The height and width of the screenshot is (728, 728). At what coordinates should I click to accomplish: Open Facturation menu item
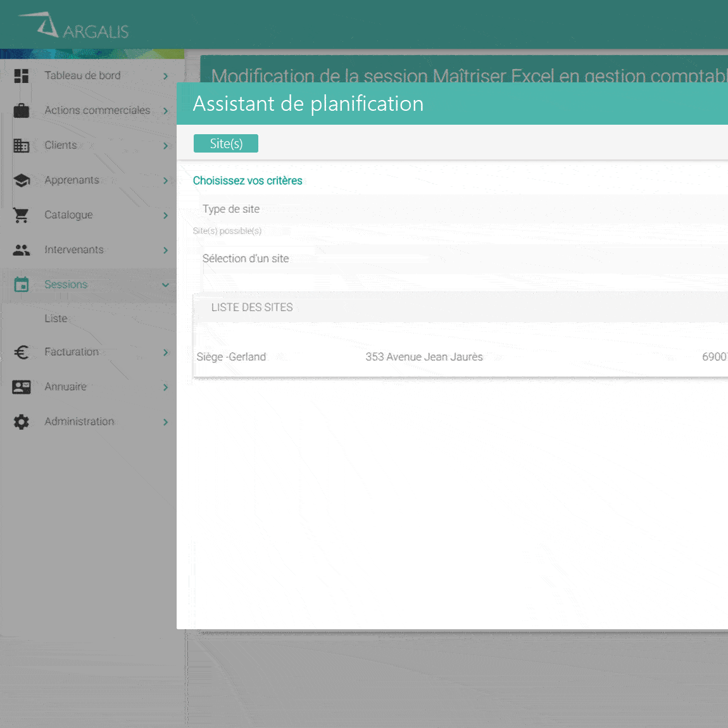pos(72,351)
